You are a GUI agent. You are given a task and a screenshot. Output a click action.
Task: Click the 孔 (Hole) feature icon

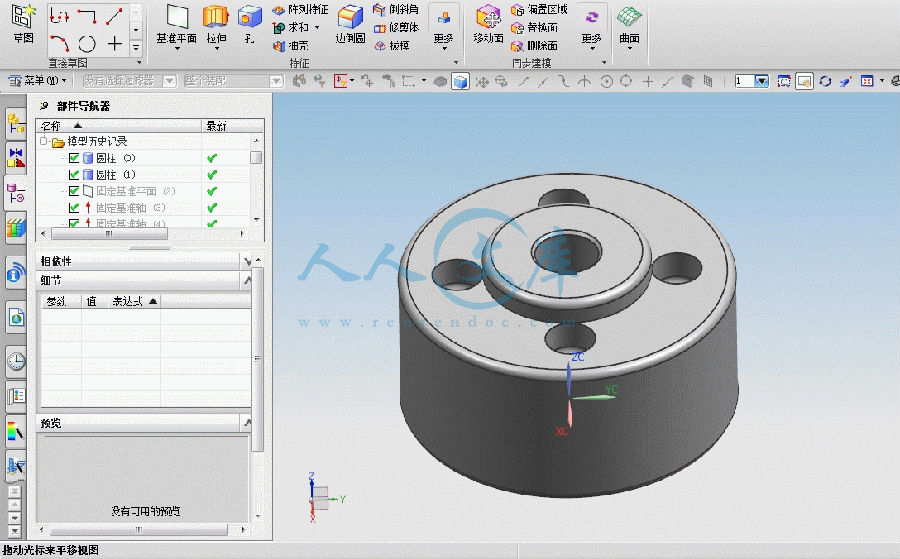[x=250, y=17]
